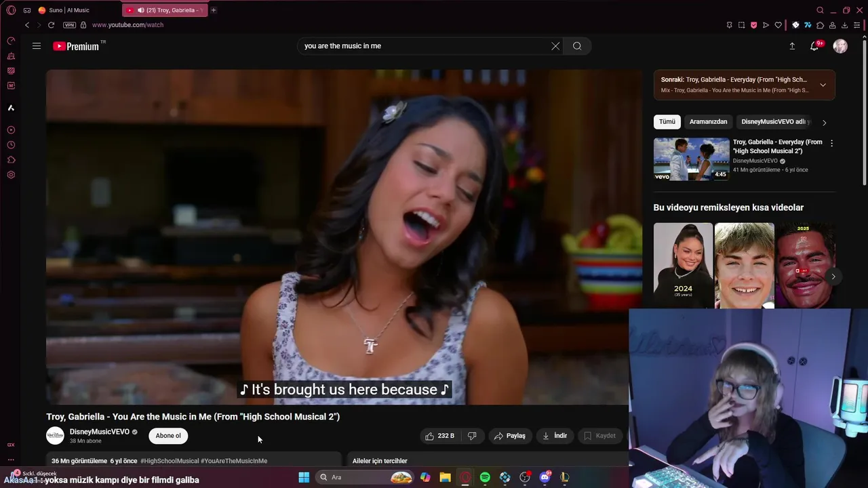Open the Opera sidebar player icon
Image resolution: width=868 pixels, height=488 pixels.
[x=11, y=130]
